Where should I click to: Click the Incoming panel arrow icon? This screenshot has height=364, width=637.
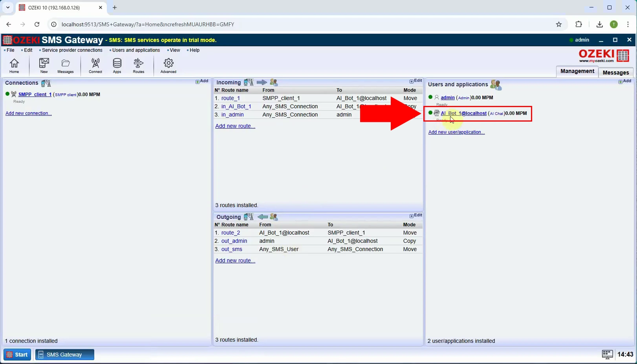click(x=262, y=82)
